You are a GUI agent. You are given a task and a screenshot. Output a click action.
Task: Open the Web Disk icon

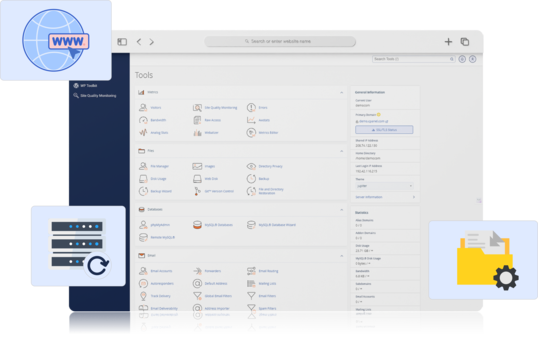pos(197,179)
